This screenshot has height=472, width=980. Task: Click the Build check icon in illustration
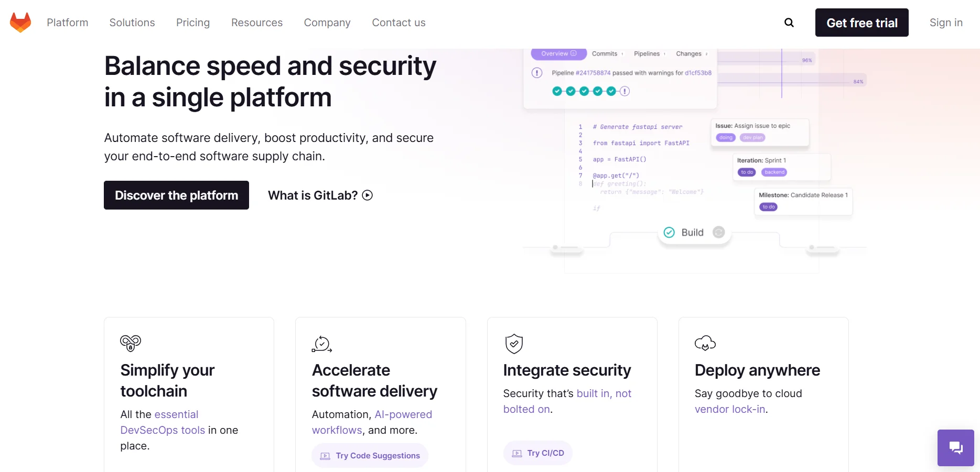[669, 233]
